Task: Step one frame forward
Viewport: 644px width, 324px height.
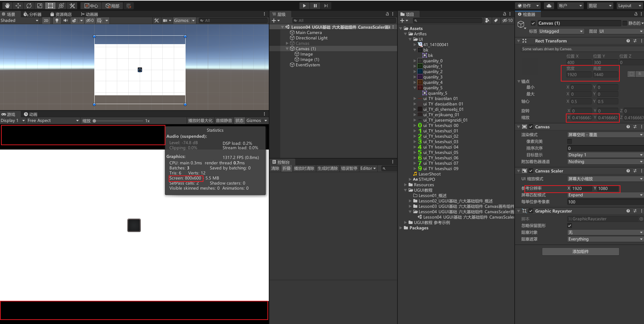Action: click(x=326, y=6)
